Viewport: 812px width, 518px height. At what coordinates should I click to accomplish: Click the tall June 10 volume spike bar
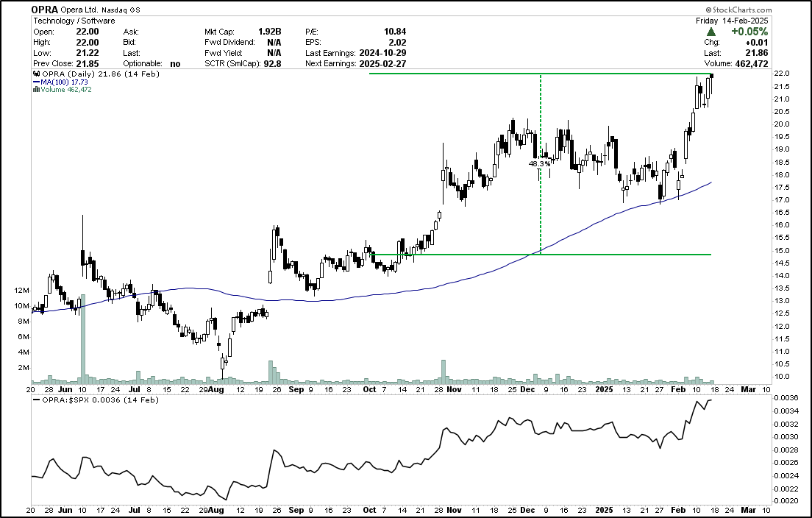pos(82,338)
